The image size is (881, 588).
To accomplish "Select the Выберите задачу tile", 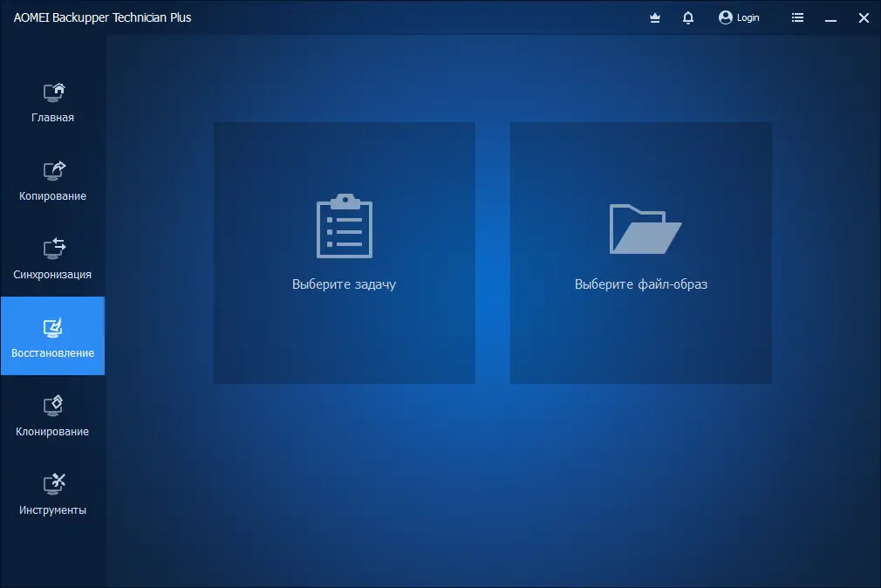I will [x=344, y=253].
